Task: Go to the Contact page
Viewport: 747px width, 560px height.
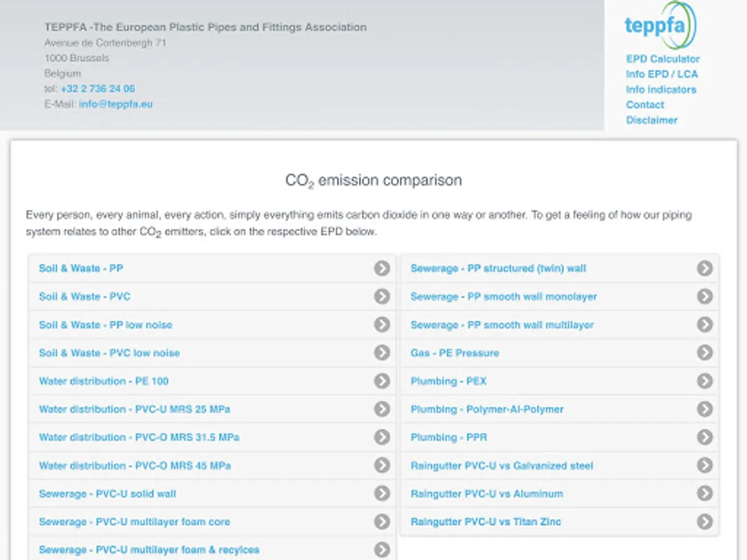Action: pos(645,105)
